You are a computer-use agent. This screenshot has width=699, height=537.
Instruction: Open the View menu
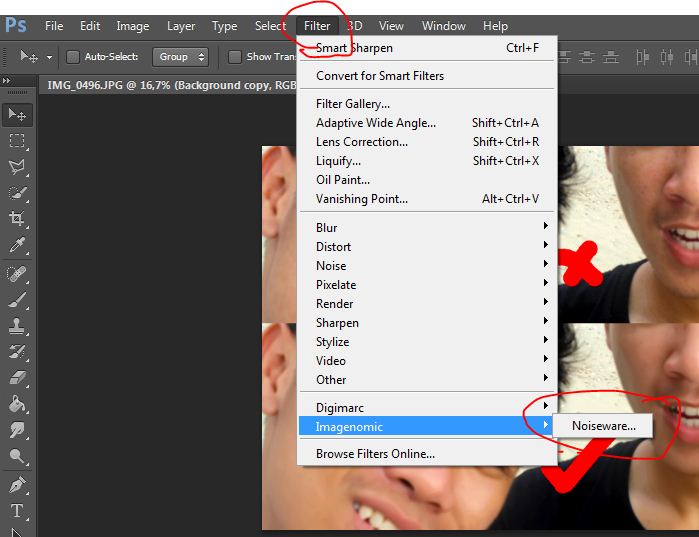391,26
